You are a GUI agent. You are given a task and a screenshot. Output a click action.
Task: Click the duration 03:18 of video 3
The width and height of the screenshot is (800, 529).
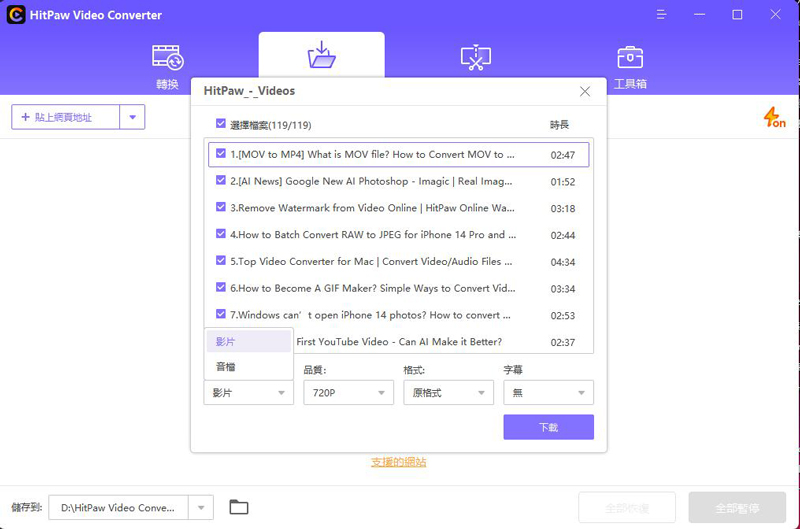tap(563, 209)
